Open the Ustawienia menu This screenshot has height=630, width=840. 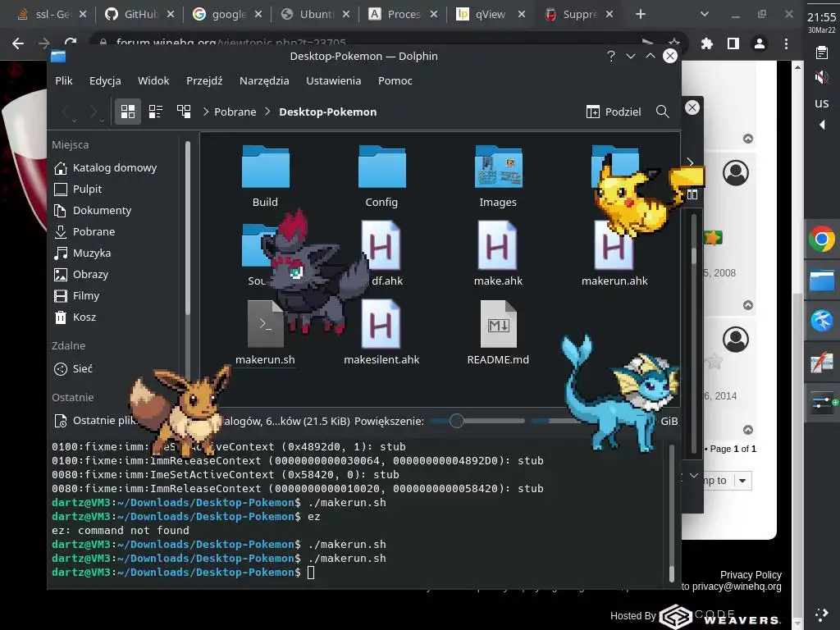click(x=333, y=80)
